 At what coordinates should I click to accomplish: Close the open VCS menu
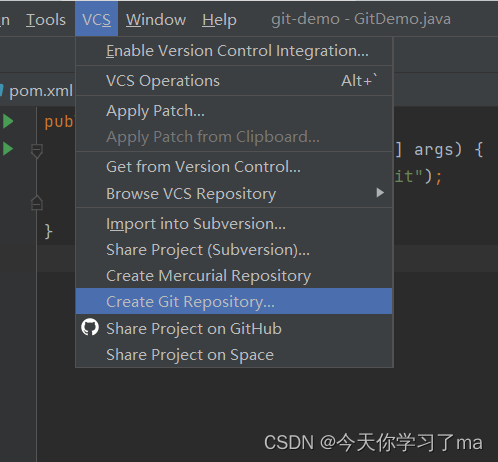coord(96,19)
